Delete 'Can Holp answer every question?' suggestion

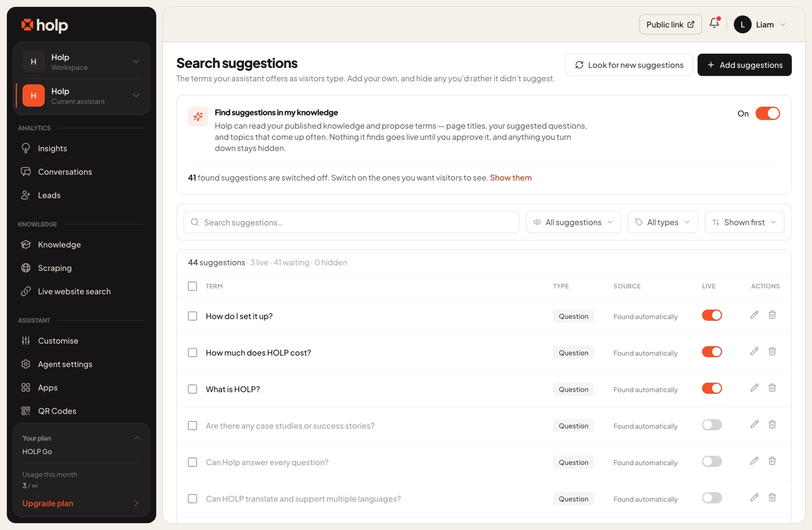[772, 461]
